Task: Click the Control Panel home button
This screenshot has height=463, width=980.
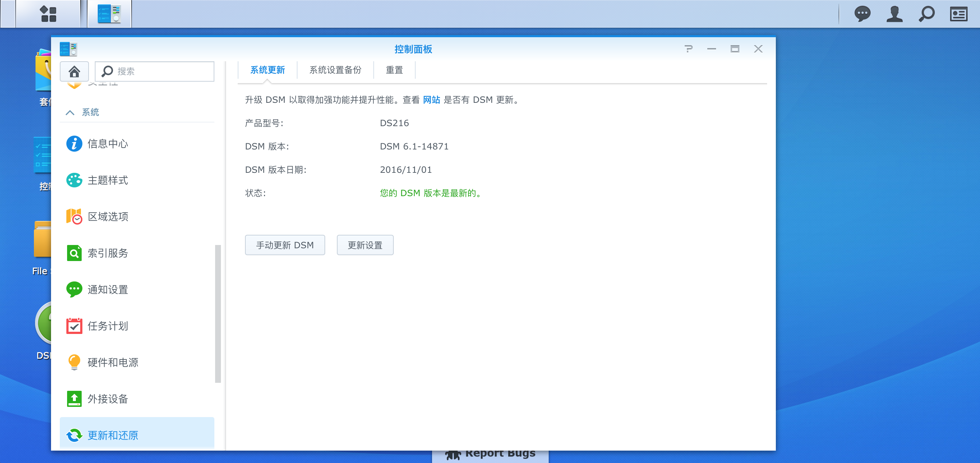Action: pos(74,71)
